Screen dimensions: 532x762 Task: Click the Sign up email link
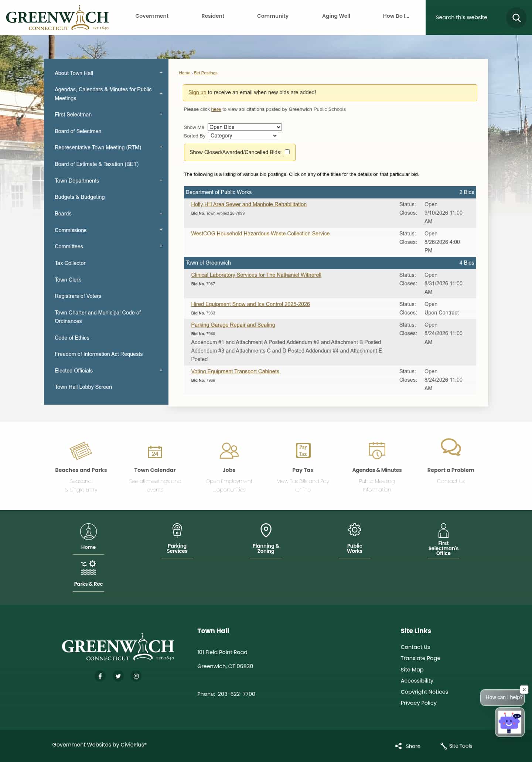coord(197,92)
